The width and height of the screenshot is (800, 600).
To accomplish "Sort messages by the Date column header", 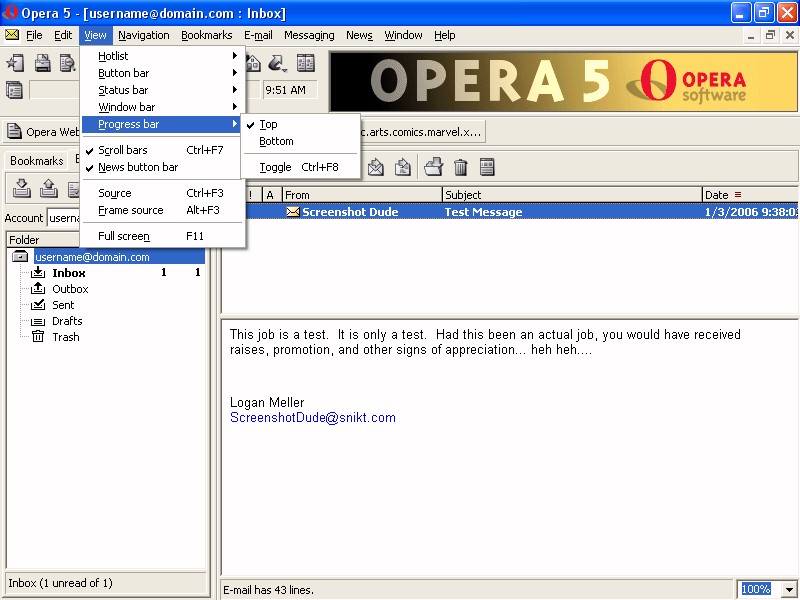I will tap(751, 194).
